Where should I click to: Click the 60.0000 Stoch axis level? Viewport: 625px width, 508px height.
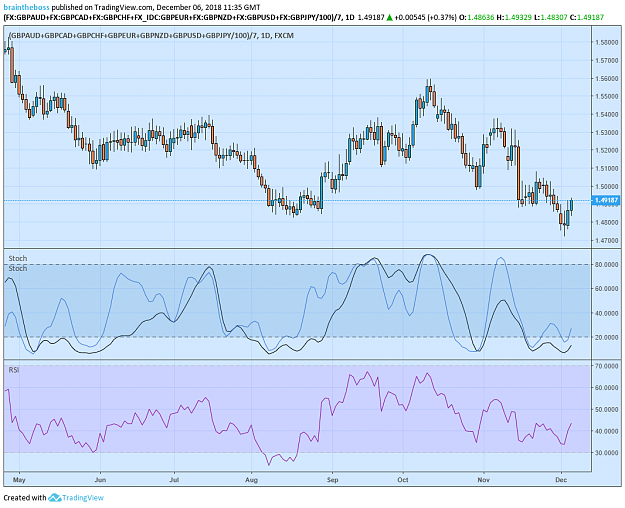[x=607, y=288]
